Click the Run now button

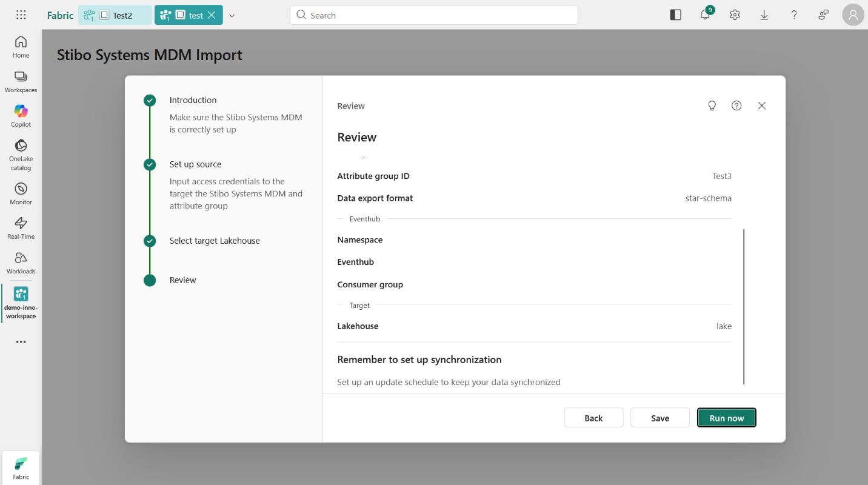726,418
